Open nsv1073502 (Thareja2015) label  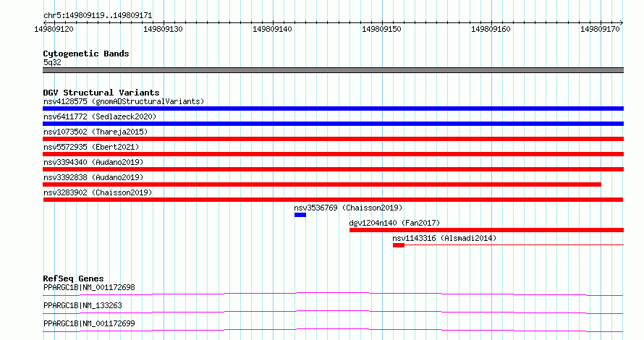[96, 132]
